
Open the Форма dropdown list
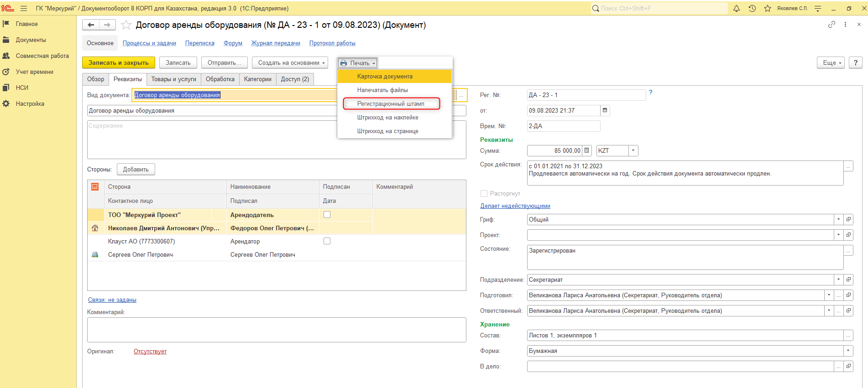tap(848, 351)
